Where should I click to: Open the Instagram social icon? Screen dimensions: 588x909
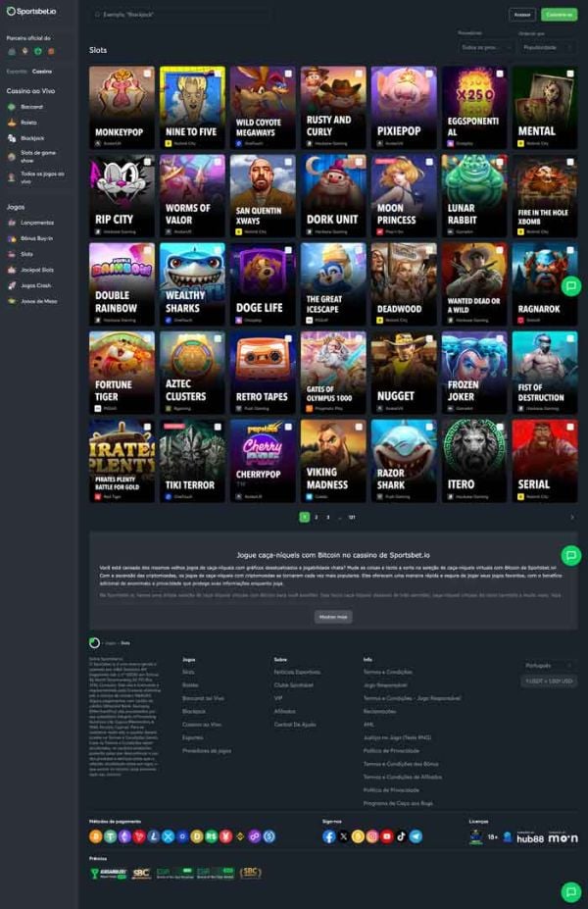tap(372, 836)
